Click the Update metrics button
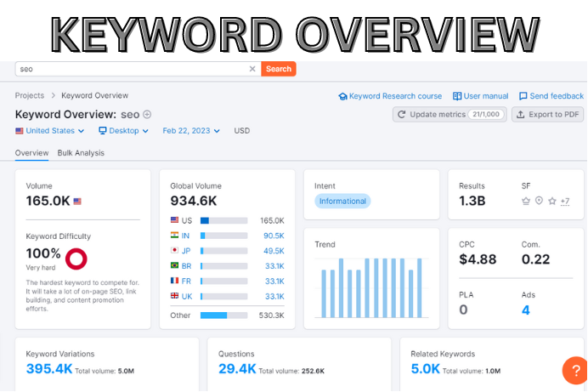This screenshot has width=588, height=392. coord(449,114)
